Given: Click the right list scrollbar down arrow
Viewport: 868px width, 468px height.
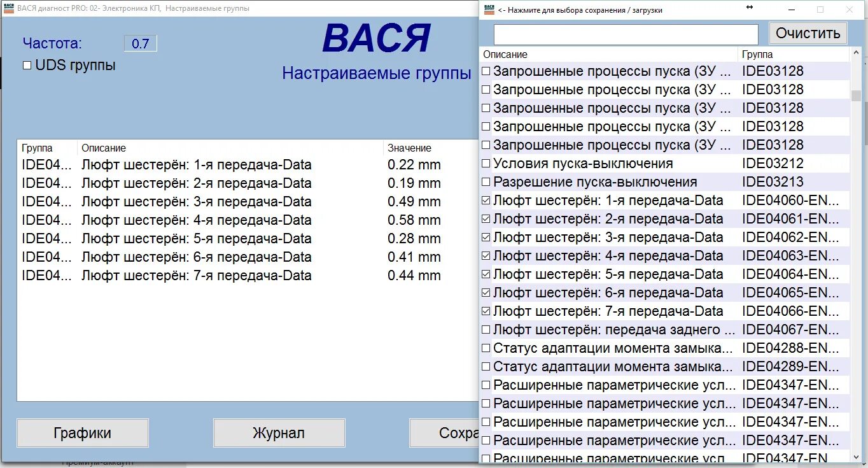Looking at the screenshot, I should (856, 456).
